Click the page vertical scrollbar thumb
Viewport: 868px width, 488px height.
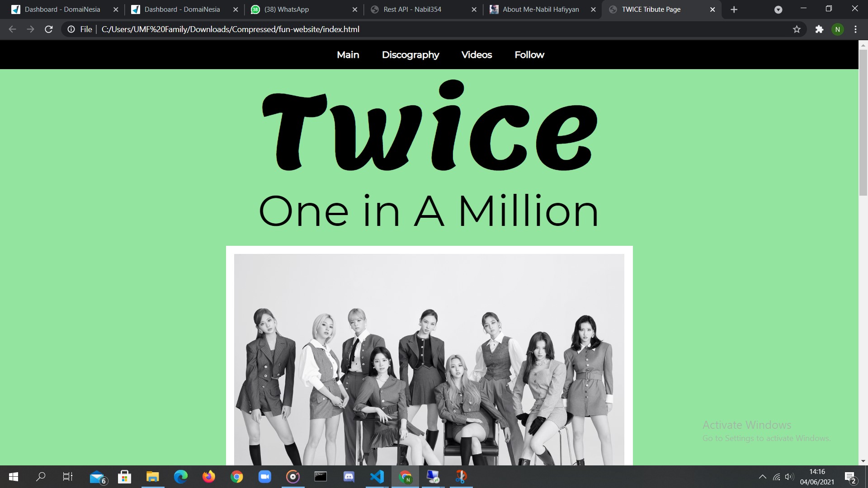click(863, 122)
